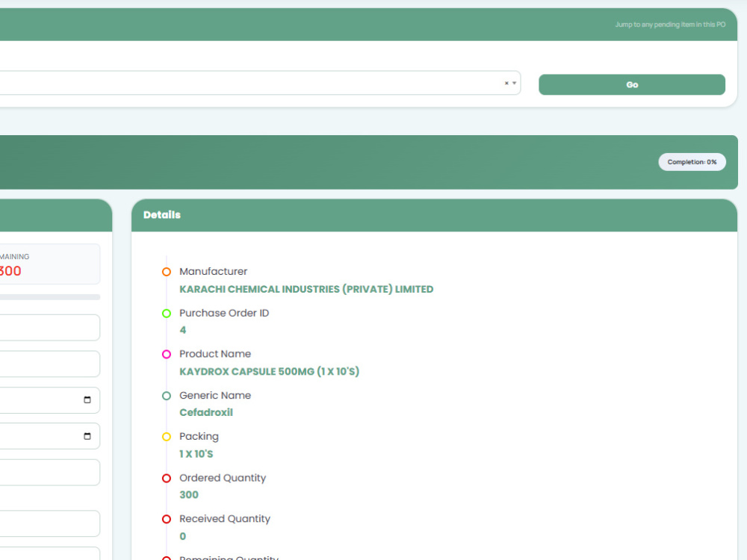This screenshot has width=747, height=560.
Task: Open the calendar picker on the lower date field
Action: [x=87, y=436]
